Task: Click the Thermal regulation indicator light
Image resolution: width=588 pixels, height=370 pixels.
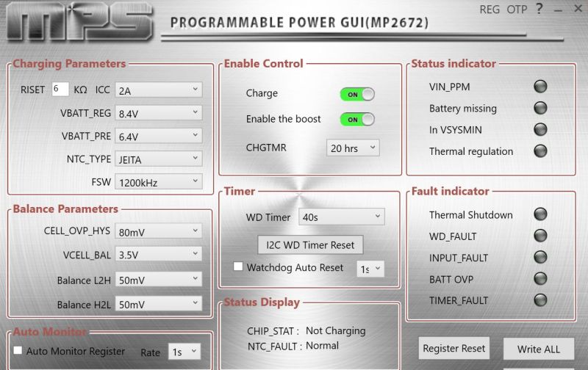Action: pyautogui.click(x=540, y=151)
